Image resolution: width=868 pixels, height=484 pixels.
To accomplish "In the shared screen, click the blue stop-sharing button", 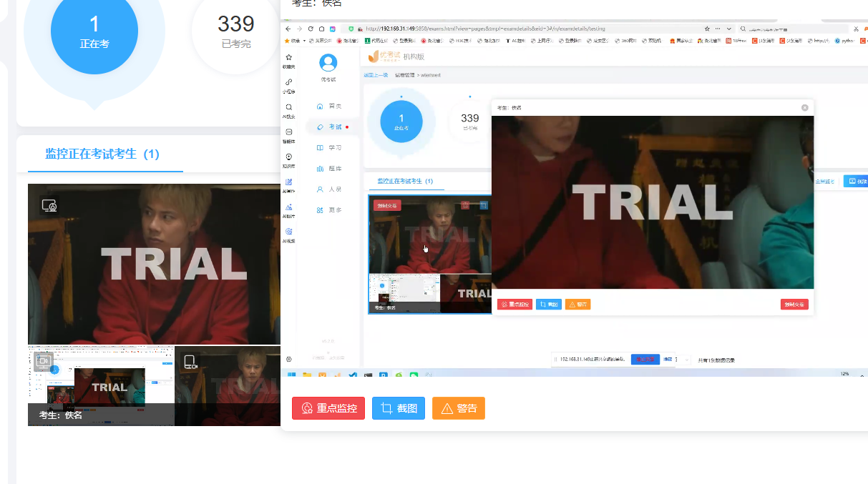I will tap(645, 359).
